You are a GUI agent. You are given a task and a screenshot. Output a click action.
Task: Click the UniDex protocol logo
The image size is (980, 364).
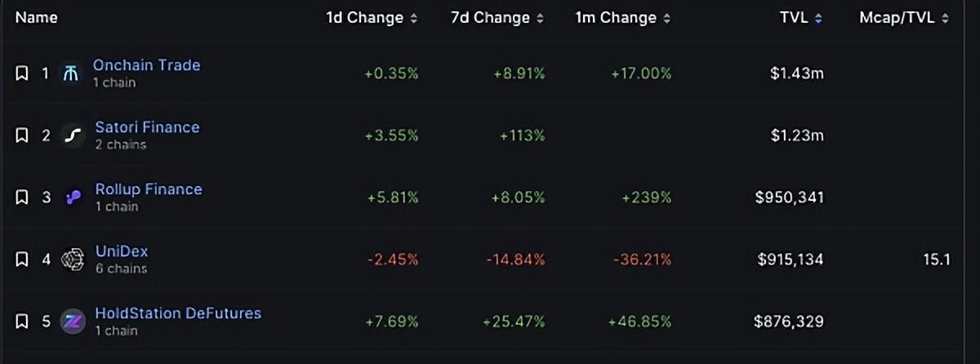pos(73,260)
